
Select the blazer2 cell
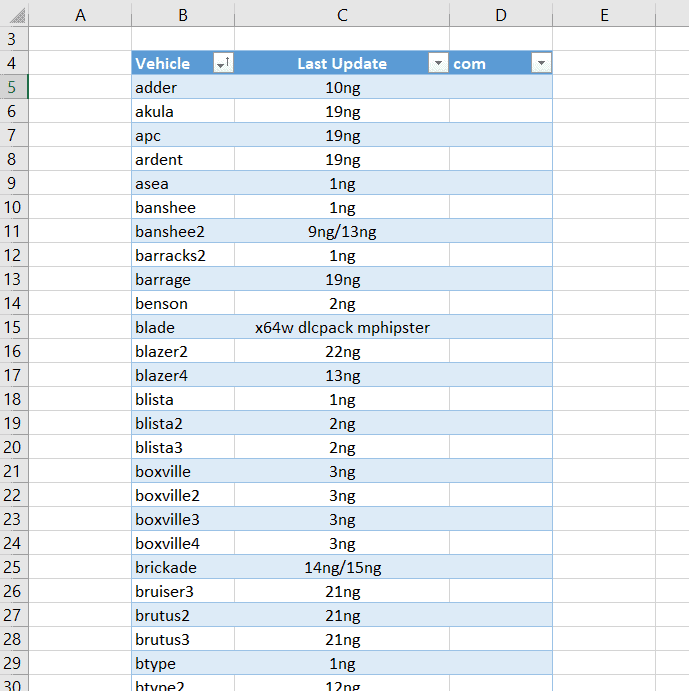coord(183,351)
